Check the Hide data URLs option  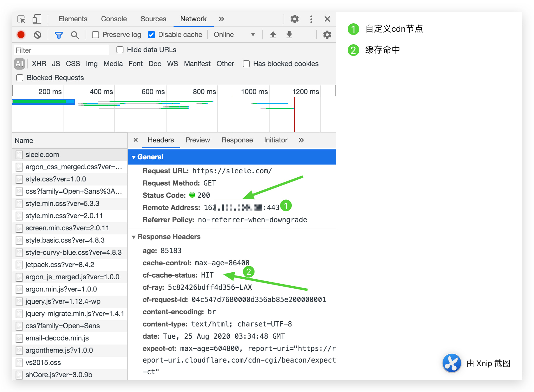point(120,50)
